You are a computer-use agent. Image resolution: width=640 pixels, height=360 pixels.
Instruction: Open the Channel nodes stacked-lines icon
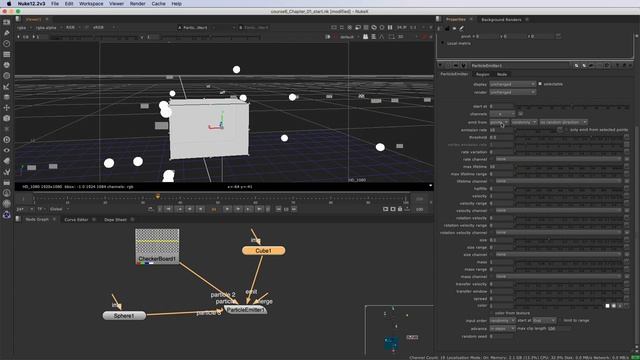[7, 54]
